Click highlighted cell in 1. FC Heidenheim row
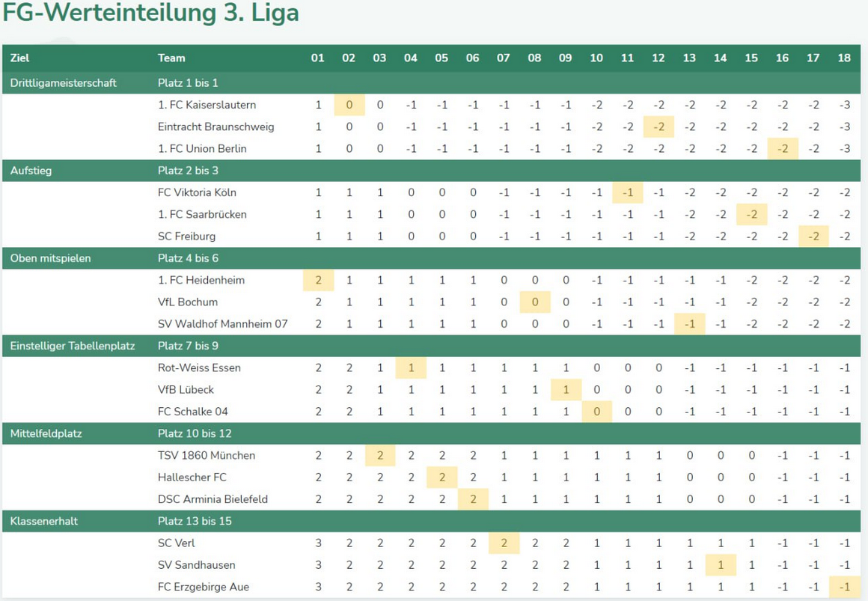The width and height of the screenshot is (868, 601). coord(318,280)
